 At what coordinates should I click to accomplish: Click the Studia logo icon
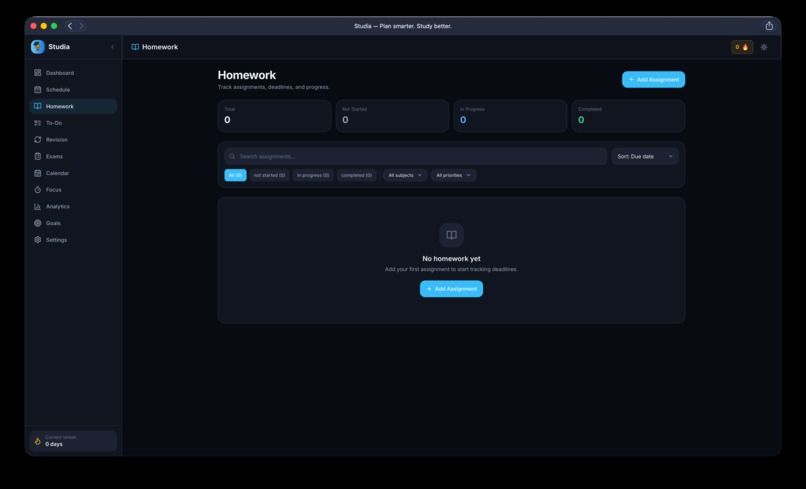(x=38, y=47)
